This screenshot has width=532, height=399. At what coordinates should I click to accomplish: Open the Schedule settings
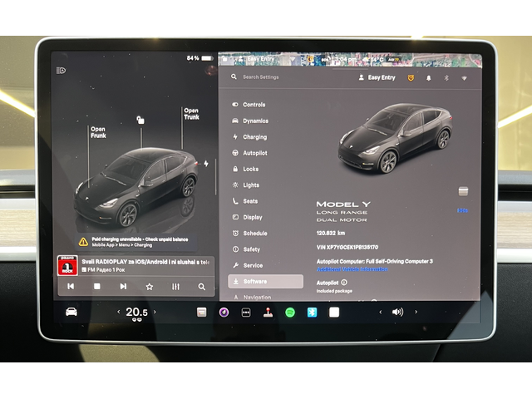(249, 233)
